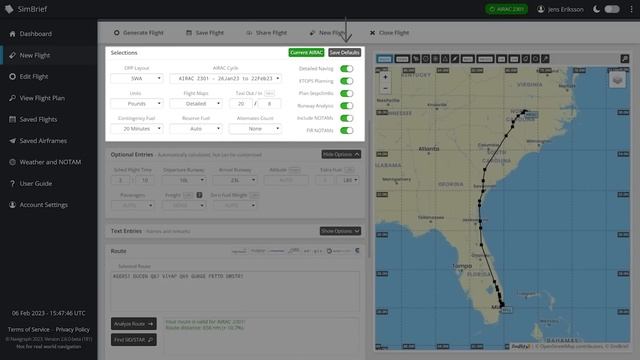
Task: Click Close Flight in top bar
Action: [389, 33]
